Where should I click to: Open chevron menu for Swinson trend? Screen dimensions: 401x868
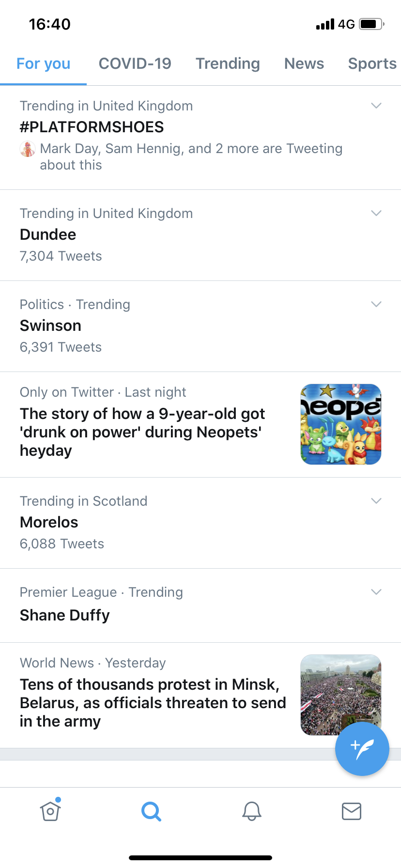tap(376, 304)
